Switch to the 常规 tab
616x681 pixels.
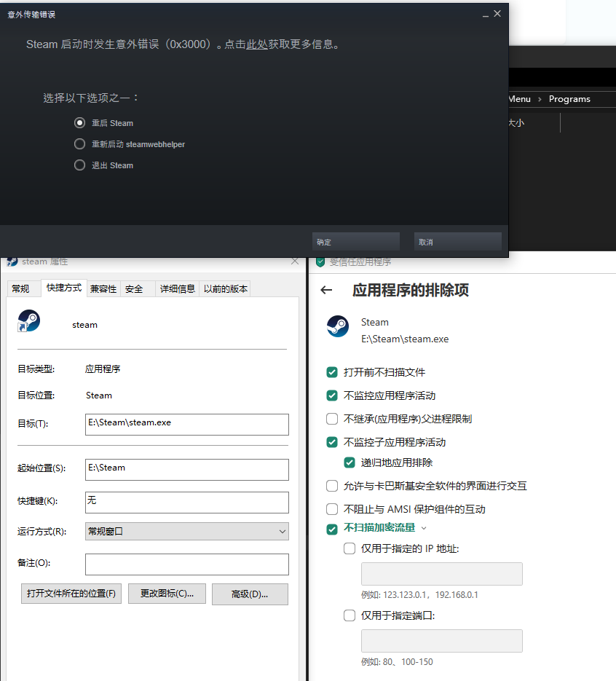pyautogui.click(x=20, y=289)
